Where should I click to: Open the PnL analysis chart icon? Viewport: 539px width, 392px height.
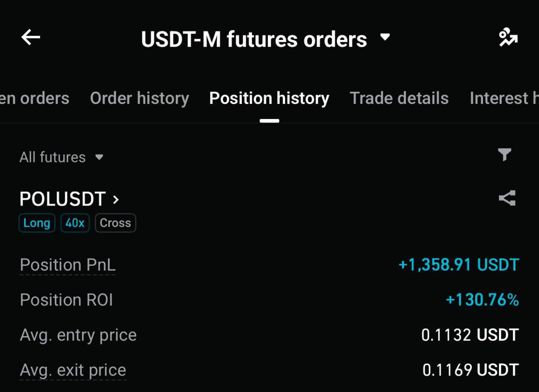tap(508, 38)
